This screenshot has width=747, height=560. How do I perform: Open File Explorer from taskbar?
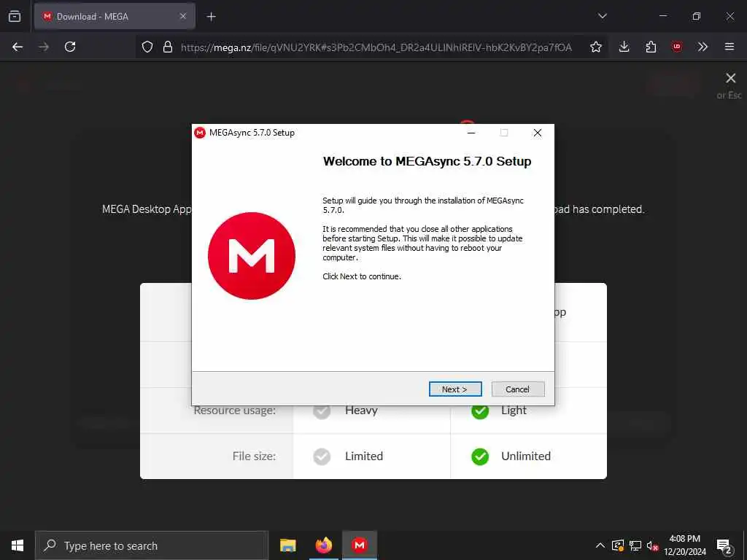click(x=287, y=545)
